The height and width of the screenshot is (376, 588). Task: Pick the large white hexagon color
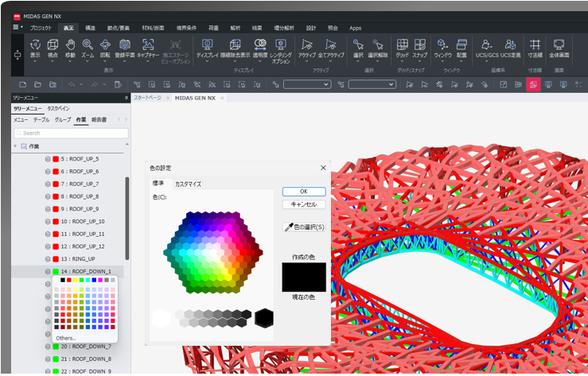click(x=162, y=319)
